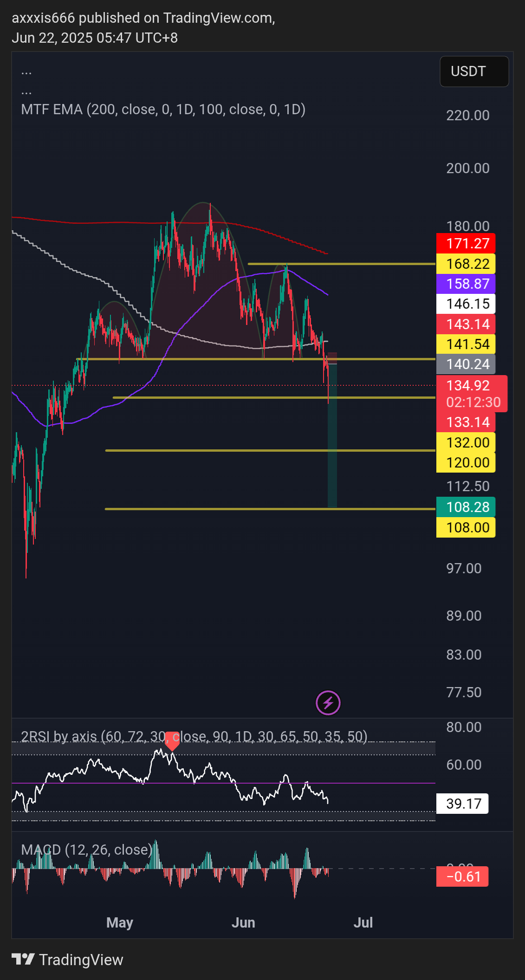The image size is (525, 980).
Task: Select the 132.00 yellow price label
Action: pos(466,442)
